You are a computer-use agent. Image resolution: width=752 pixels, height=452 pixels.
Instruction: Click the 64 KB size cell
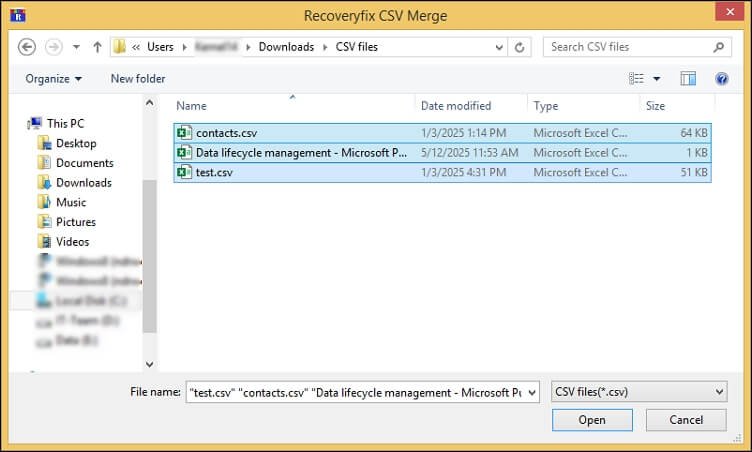click(694, 133)
